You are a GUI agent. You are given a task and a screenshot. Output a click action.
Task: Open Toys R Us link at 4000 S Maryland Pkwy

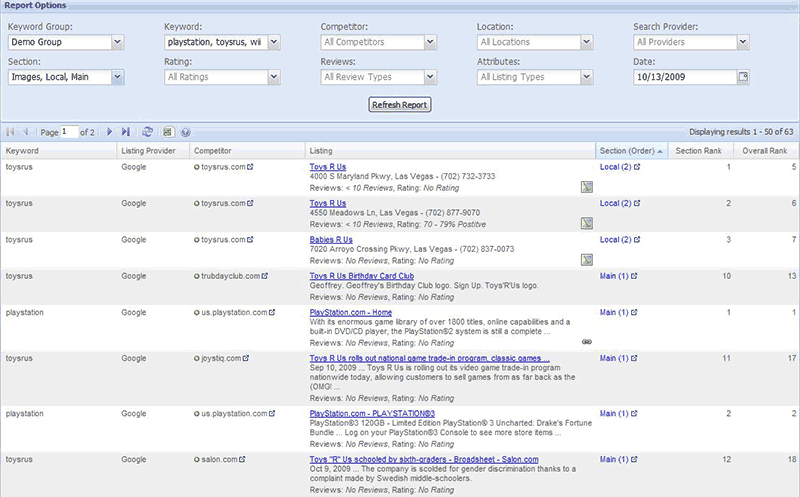pyautogui.click(x=328, y=167)
